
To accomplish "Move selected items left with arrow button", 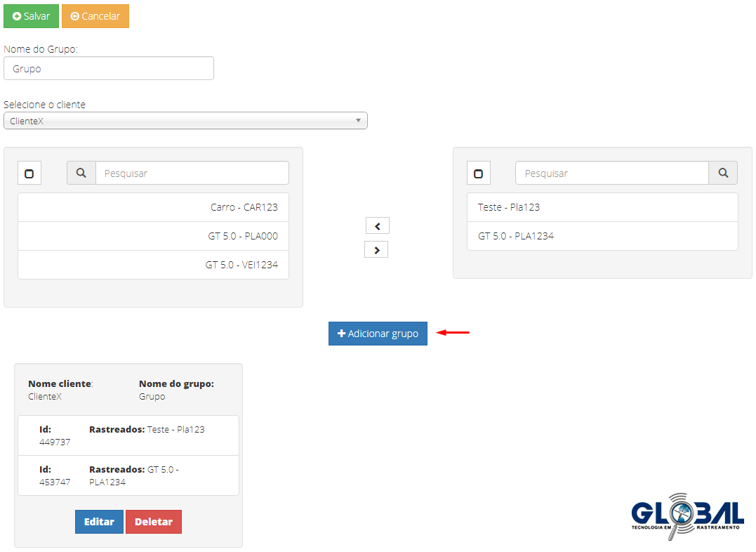I will point(377,225).
